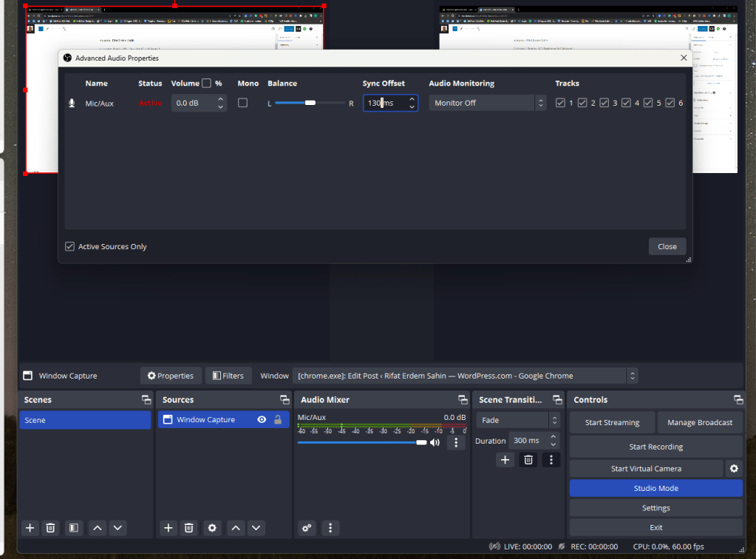The height and width of the screenshot is (559, 756).
Task: Remove selected scene with trash icon
Action: click(50, 528)
